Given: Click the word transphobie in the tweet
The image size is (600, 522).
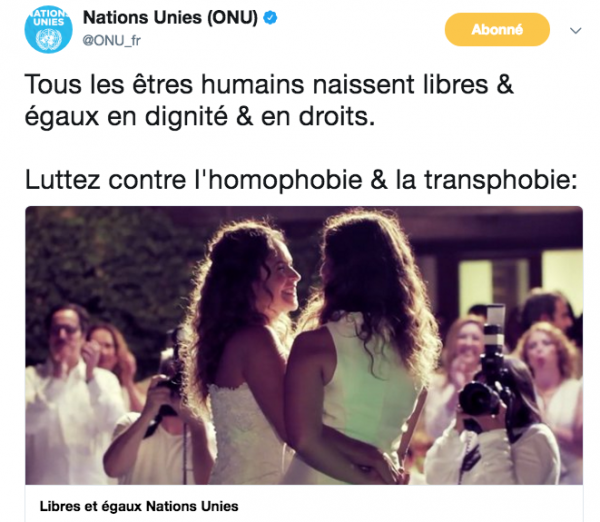Looking at the screenshot, I should [x=501, y=180].
